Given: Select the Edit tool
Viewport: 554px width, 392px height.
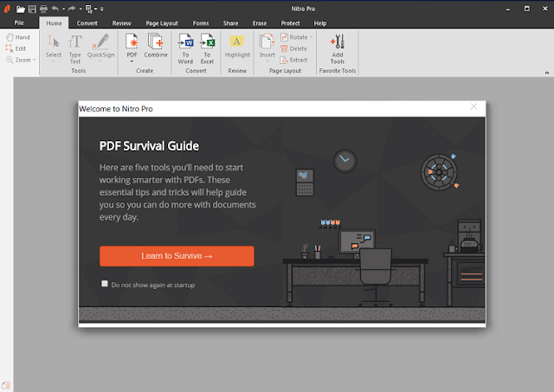Looking at the screenshot, I should 16,48.
